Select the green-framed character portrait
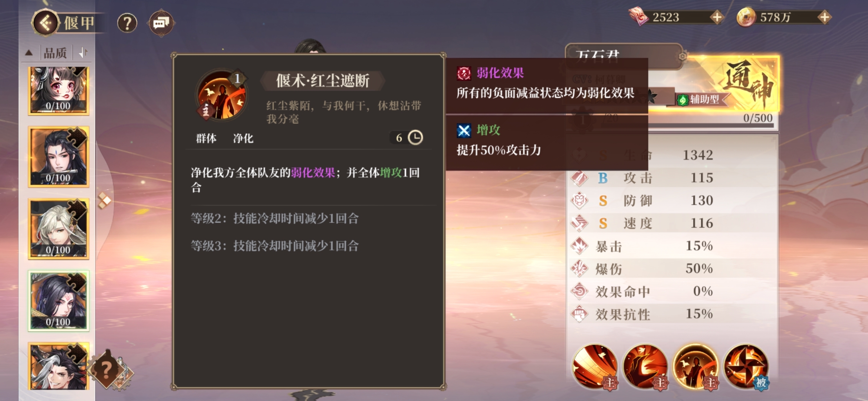Viewport: 868px width, 401px height. 59,300
